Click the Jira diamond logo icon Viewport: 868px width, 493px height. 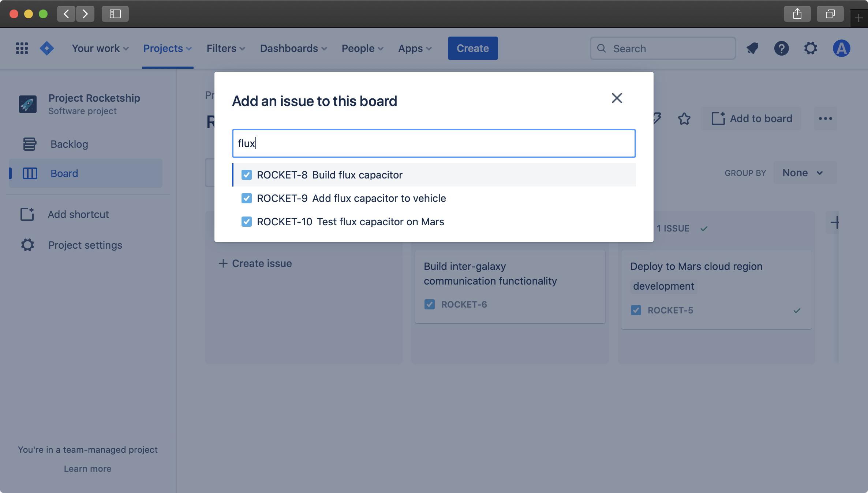[x=46, y=48]
